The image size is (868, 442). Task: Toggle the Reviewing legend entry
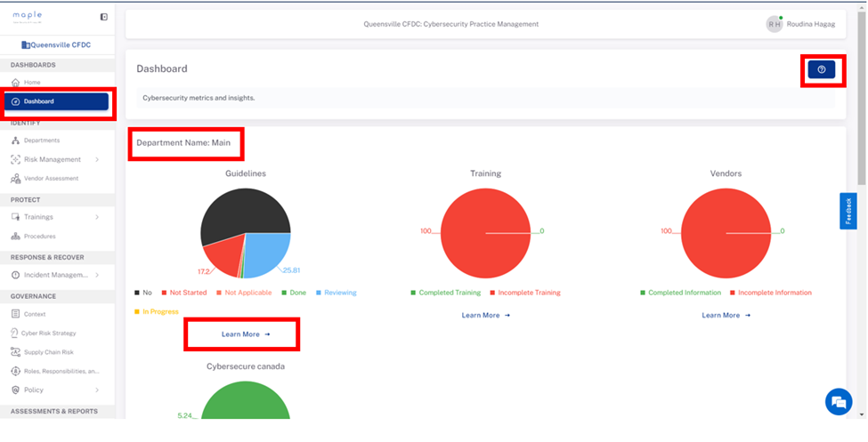(x=337, y=293)
